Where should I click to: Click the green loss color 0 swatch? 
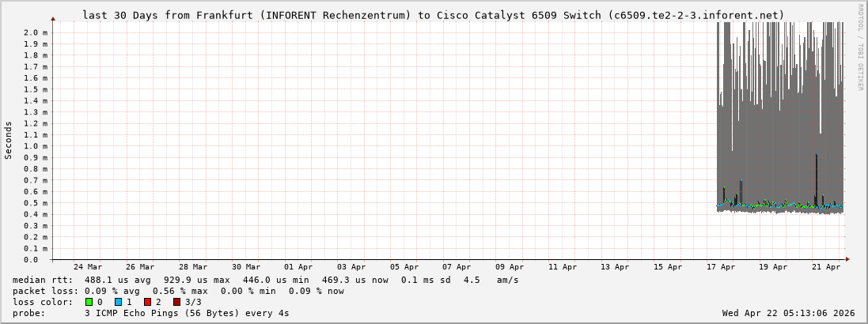click(89, 302)
